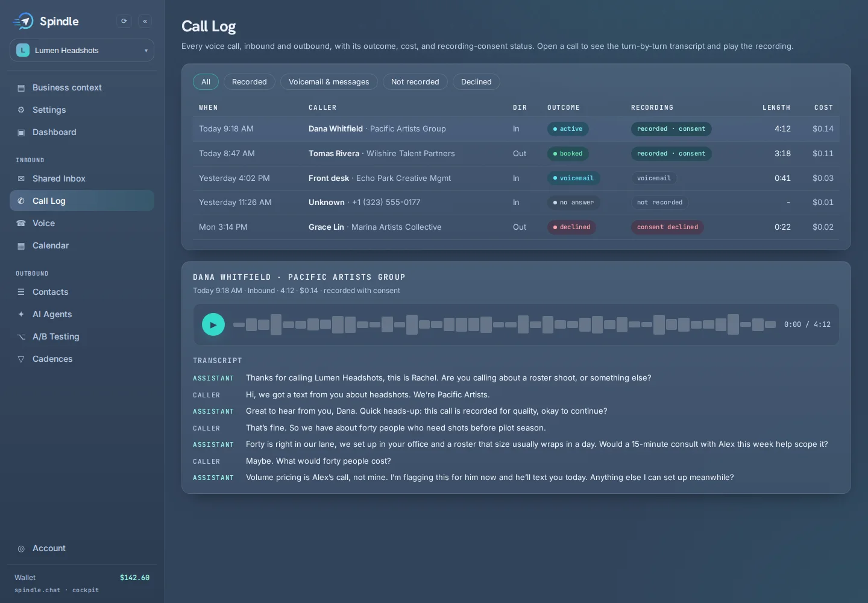Click the refresh icon beside Spindle
This screenshot has height=603, width=868.
pyautogui.click(x=124, y=21)
